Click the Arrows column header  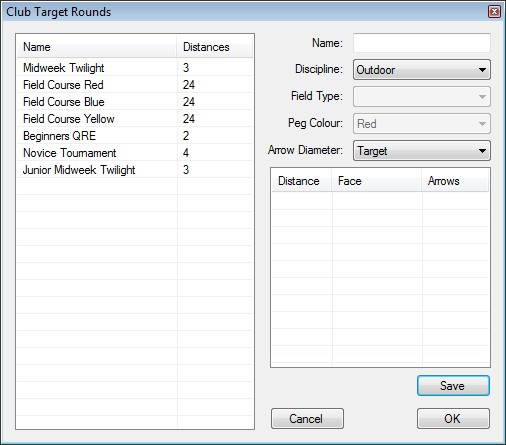pos(455,181)
